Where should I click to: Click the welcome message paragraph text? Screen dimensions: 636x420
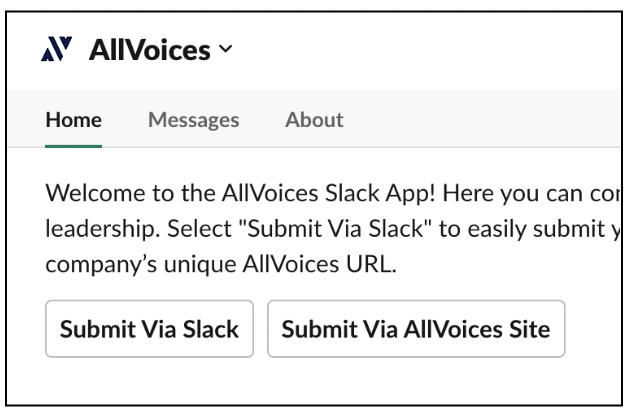click(333, 228)
